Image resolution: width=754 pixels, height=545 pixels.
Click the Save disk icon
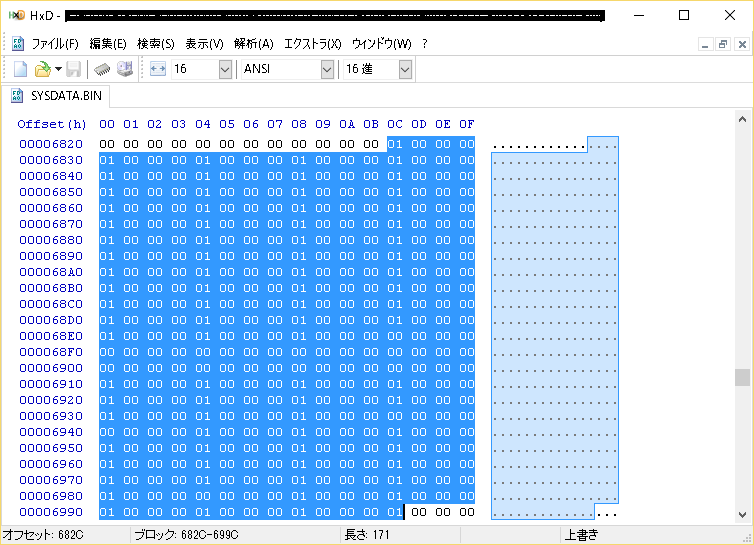pos(74,69)
